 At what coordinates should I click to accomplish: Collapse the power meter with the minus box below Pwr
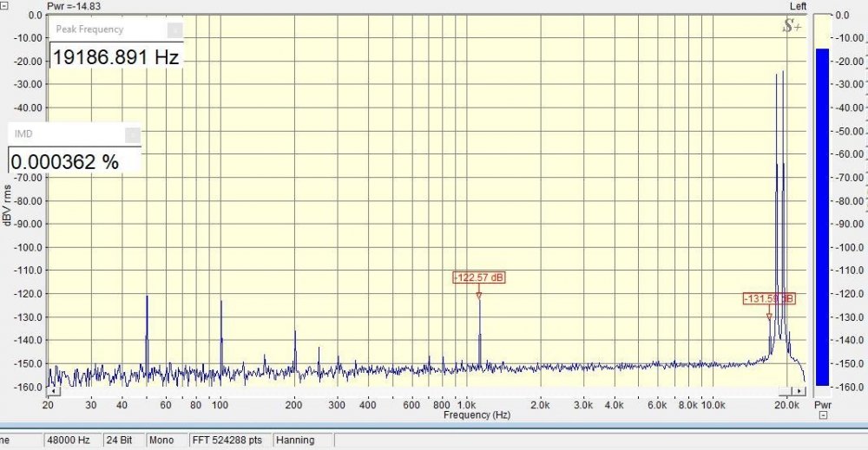(x=822, y=415)
